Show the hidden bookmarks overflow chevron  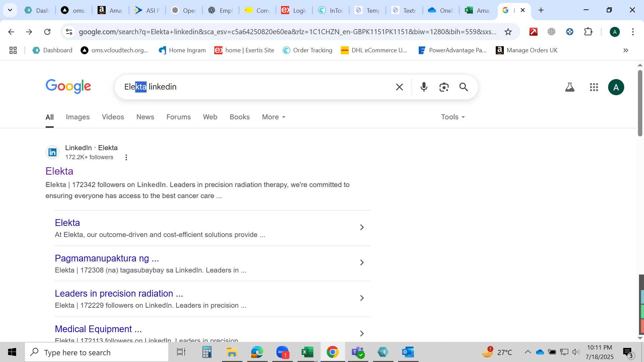pos(626,50)
